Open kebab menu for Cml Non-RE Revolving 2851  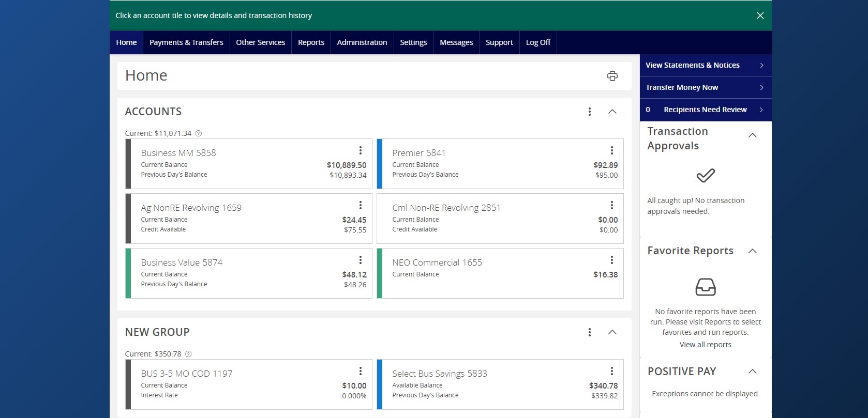point(611,205)
